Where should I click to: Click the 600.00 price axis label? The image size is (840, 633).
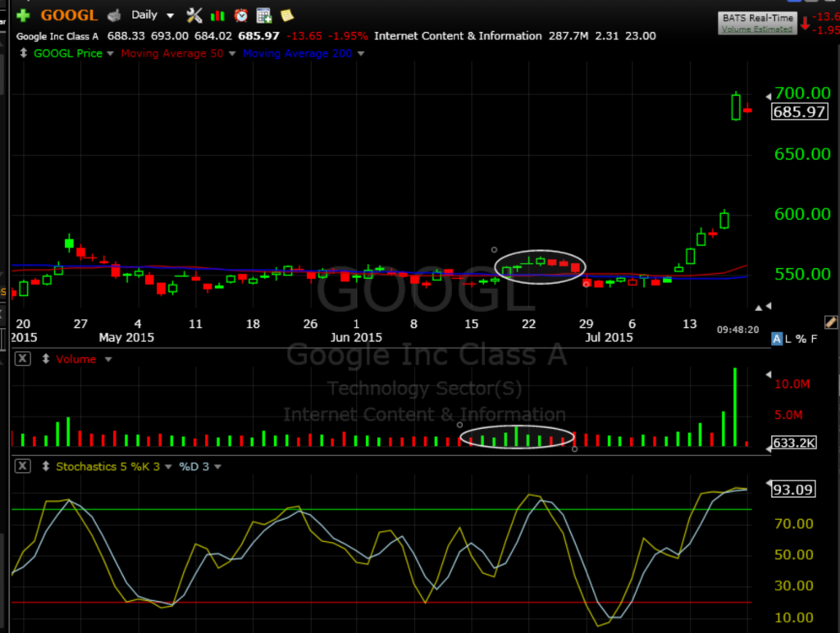click(x=802, y=214)
